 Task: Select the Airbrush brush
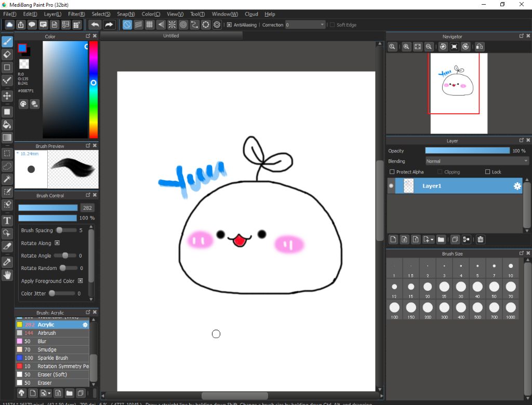[52, 333]
